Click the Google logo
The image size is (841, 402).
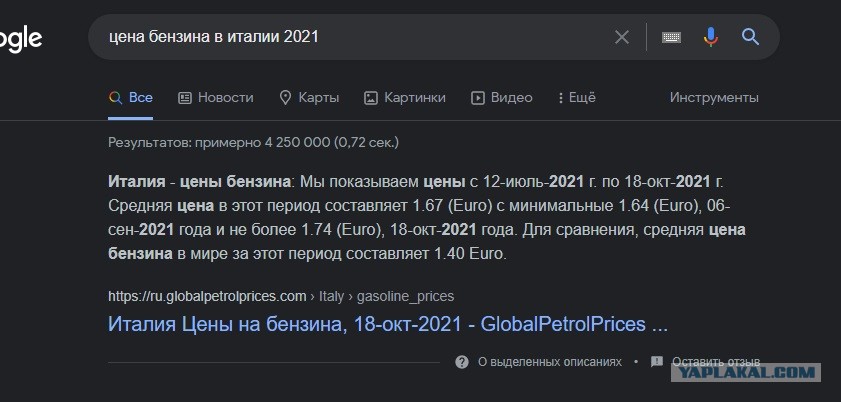pos(20,39)
